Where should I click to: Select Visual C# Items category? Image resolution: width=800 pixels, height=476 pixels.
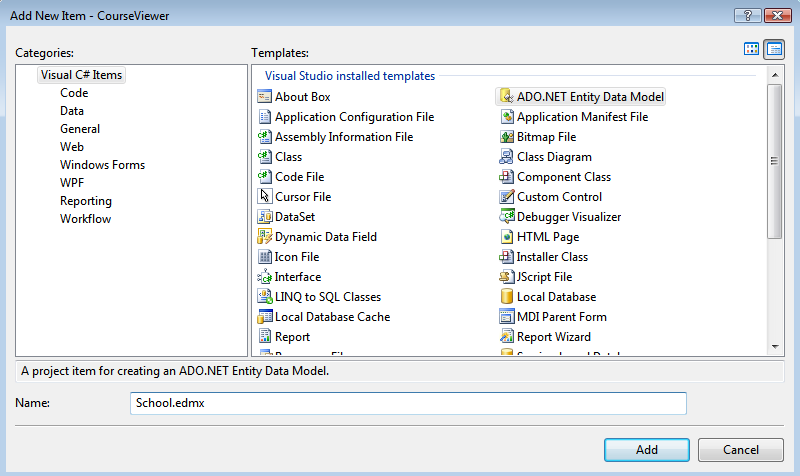tap(82, 75)
